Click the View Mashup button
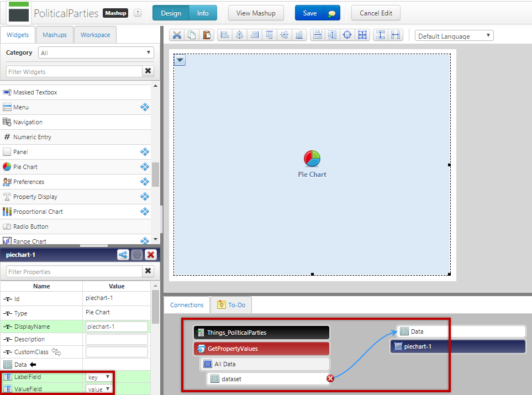Viewport: 532px width, 395px height. click(x=256, y=13)
